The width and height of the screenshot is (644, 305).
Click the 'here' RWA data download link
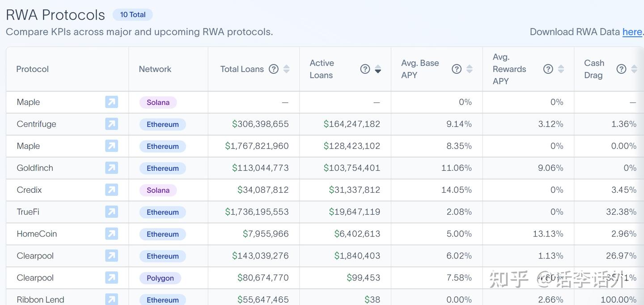632,32
